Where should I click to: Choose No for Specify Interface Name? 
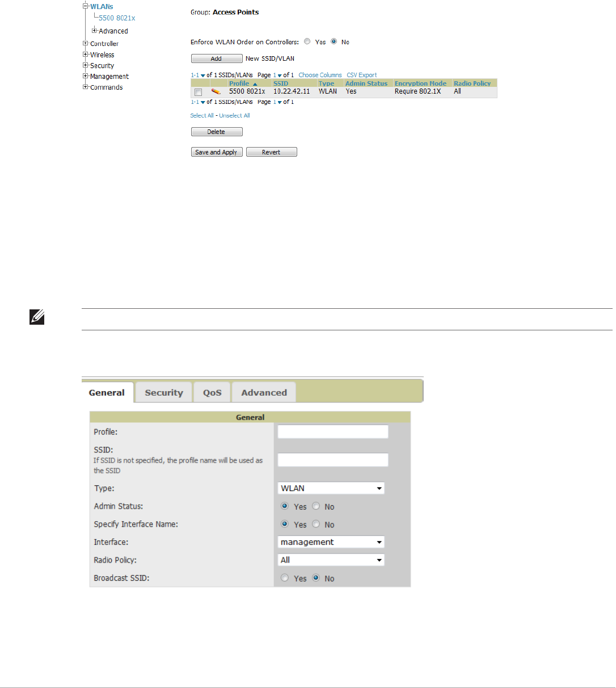316,524
